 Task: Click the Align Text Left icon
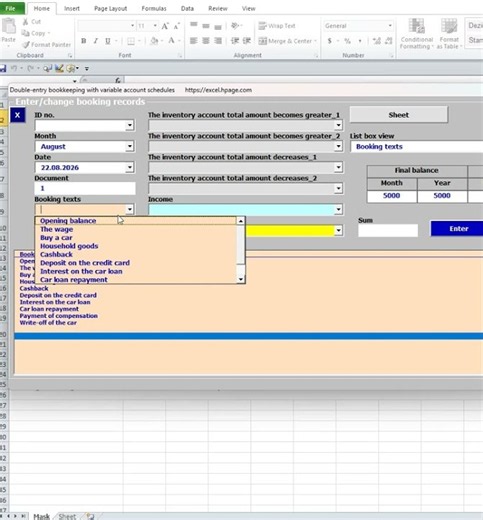tap(193, 41)
